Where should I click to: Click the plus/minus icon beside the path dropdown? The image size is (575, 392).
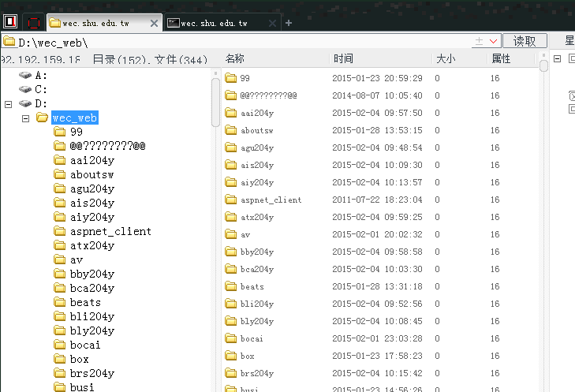479,41
